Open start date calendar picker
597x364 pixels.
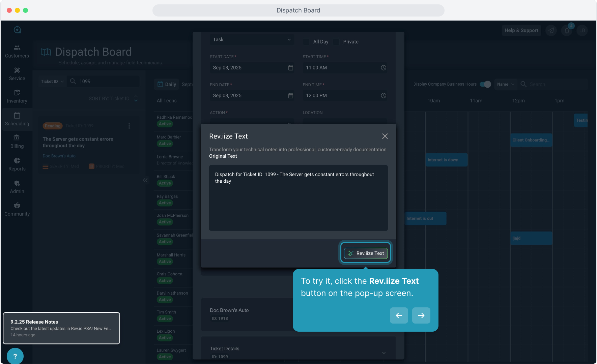(x=290, y=68)
